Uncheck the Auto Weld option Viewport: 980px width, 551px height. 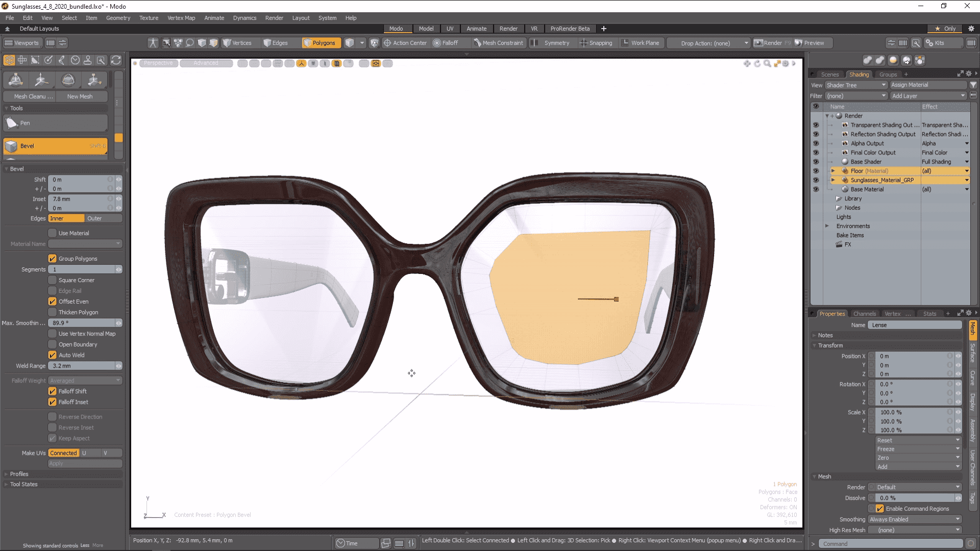pyautogui.click(x=53, y=355)
